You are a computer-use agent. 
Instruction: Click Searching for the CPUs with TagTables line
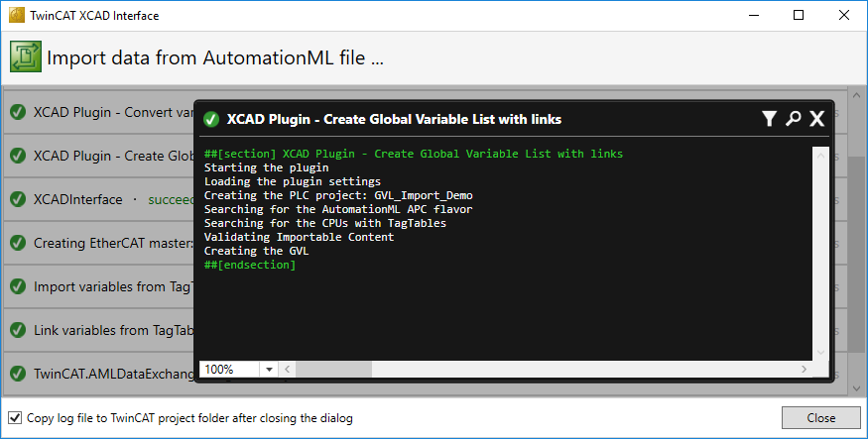point(325,223)
